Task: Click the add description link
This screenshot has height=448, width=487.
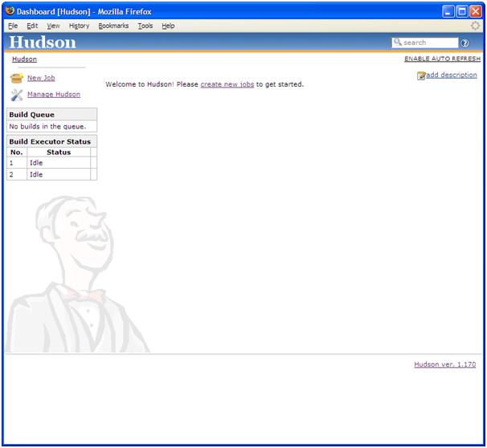Action: pos(452,75)
